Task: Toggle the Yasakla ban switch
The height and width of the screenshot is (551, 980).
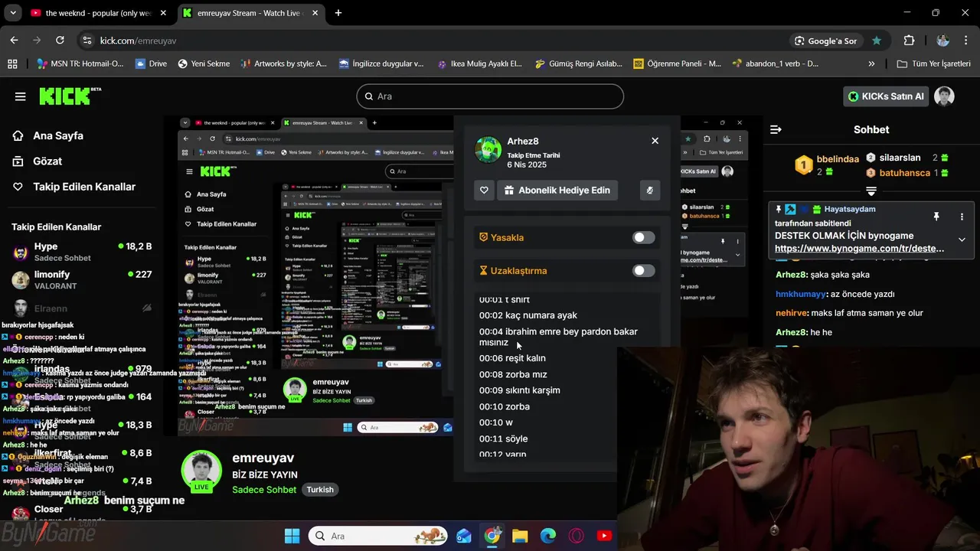Action: click(643, 237)
